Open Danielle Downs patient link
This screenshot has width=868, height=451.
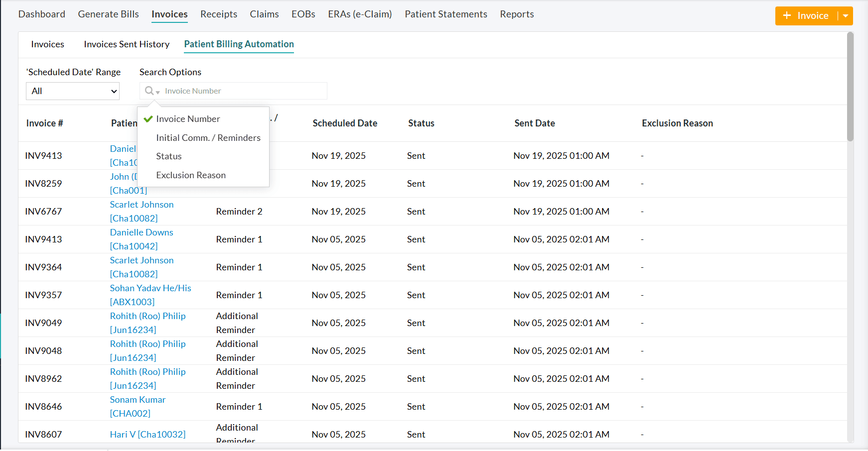click(142, 232)
